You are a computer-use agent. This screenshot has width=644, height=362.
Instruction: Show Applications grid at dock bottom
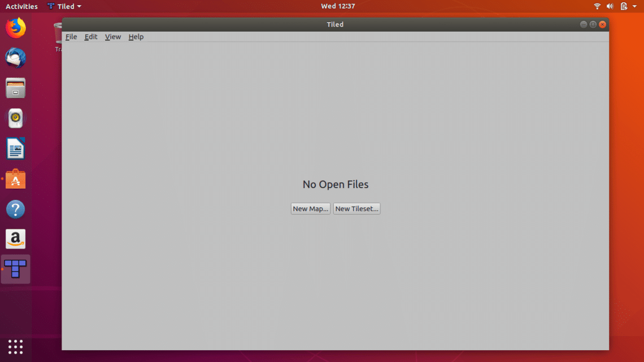click(15, 346)
